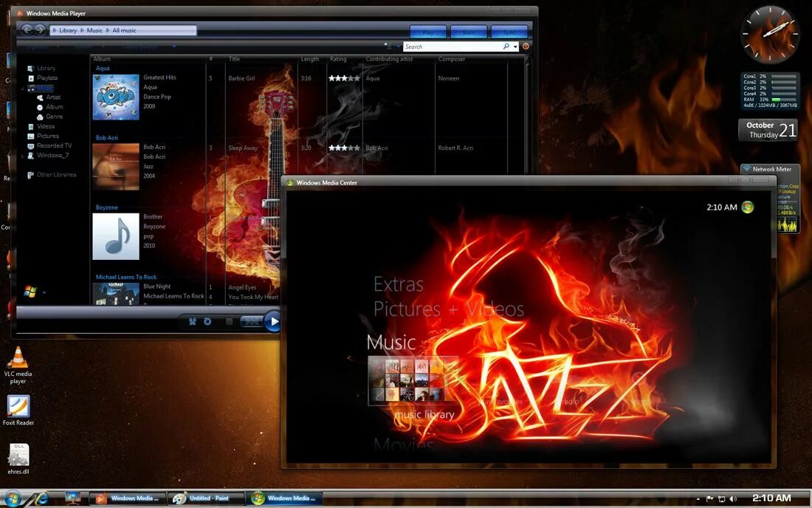Select Videos in the navigation tree

(46, 126)
